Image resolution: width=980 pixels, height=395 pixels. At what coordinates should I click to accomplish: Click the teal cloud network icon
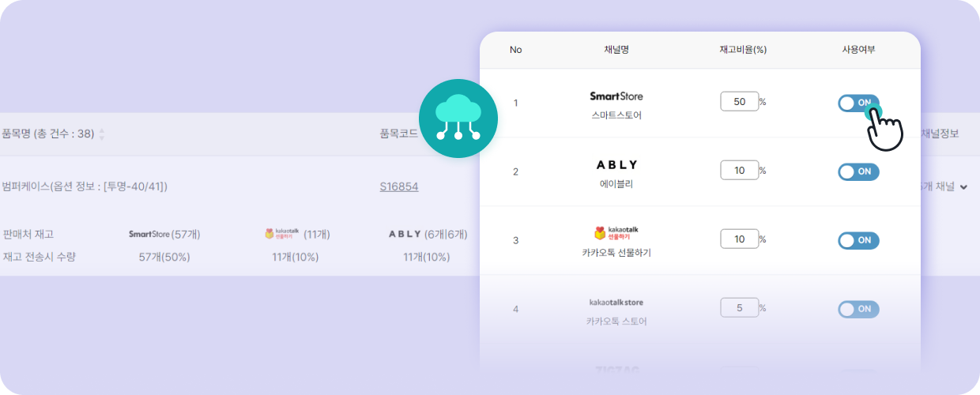point(458,118)
